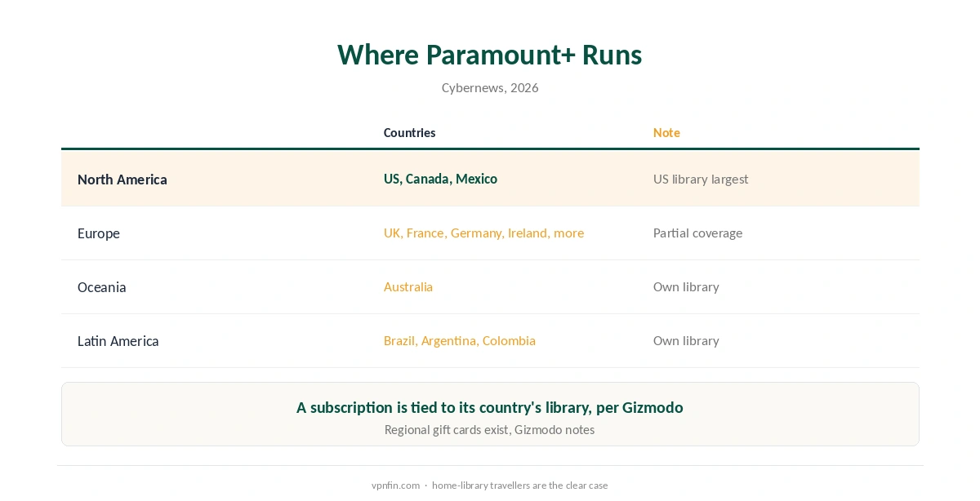980x501 pixels.
Task: Click the cell 'Brazil, Argentina, Colombia'
Action: 460,340
